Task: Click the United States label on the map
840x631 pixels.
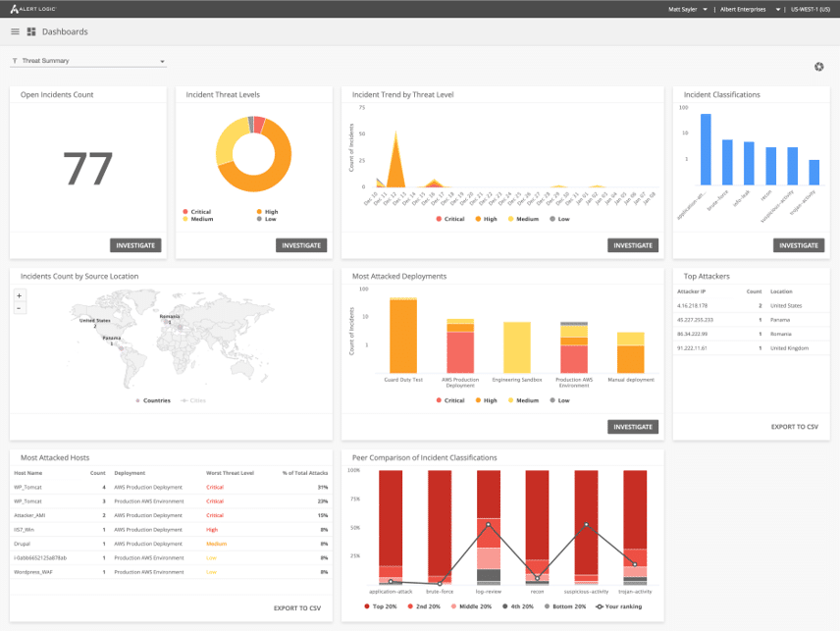Action: 95,320
